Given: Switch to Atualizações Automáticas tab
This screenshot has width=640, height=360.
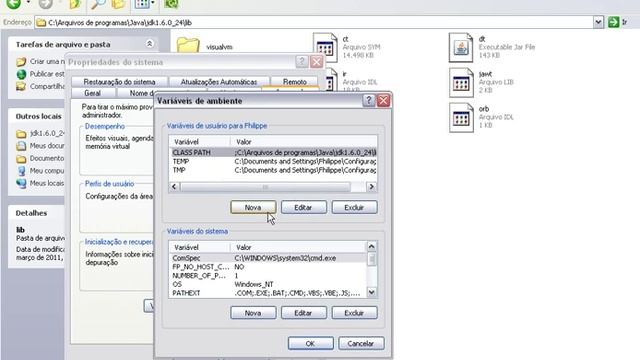Looking at the screenshot, I should point(219,82).
